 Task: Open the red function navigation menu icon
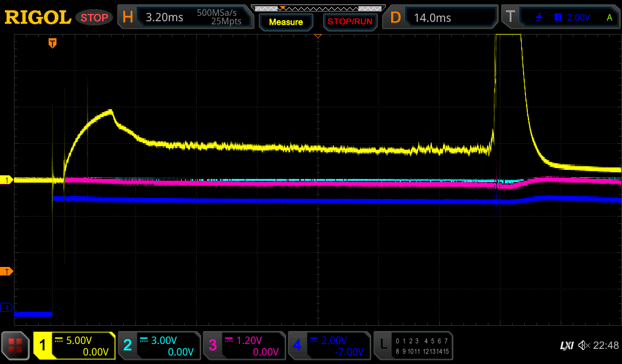pos(15,345)
